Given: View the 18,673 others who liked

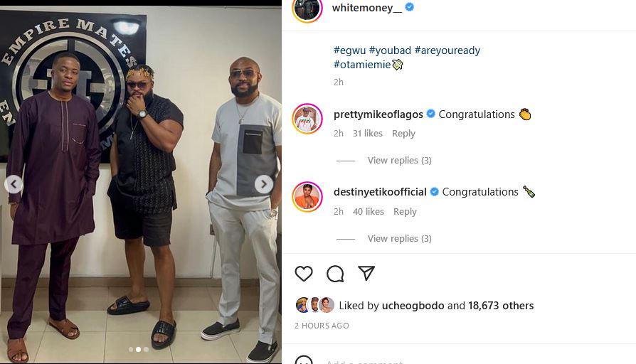Looking at the screenshot, I should [501, 306].
